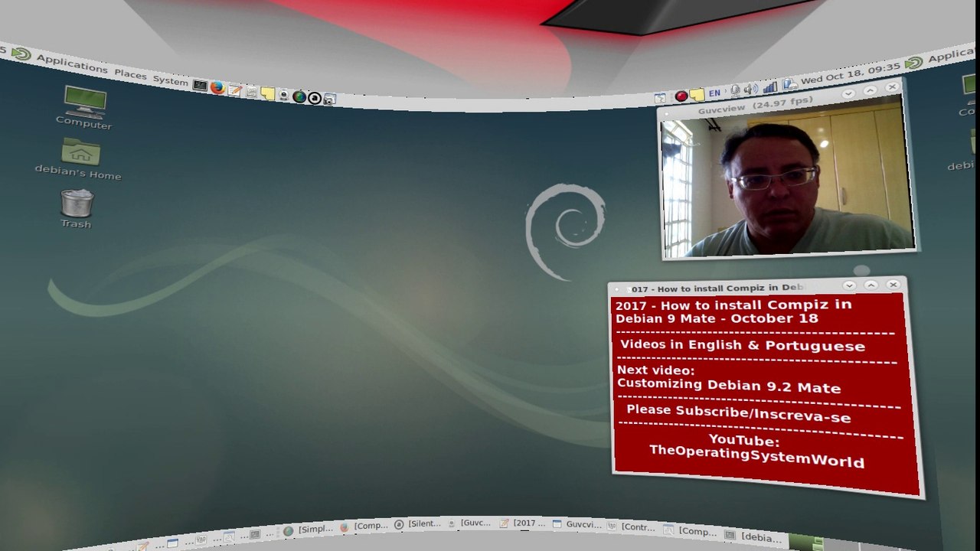
Task: Open the Places menu
Action: click(x=130, y=74)
